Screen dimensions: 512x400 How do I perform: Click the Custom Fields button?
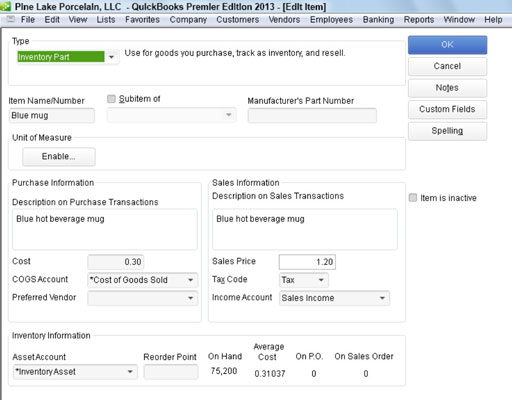[x=447, y=109]
